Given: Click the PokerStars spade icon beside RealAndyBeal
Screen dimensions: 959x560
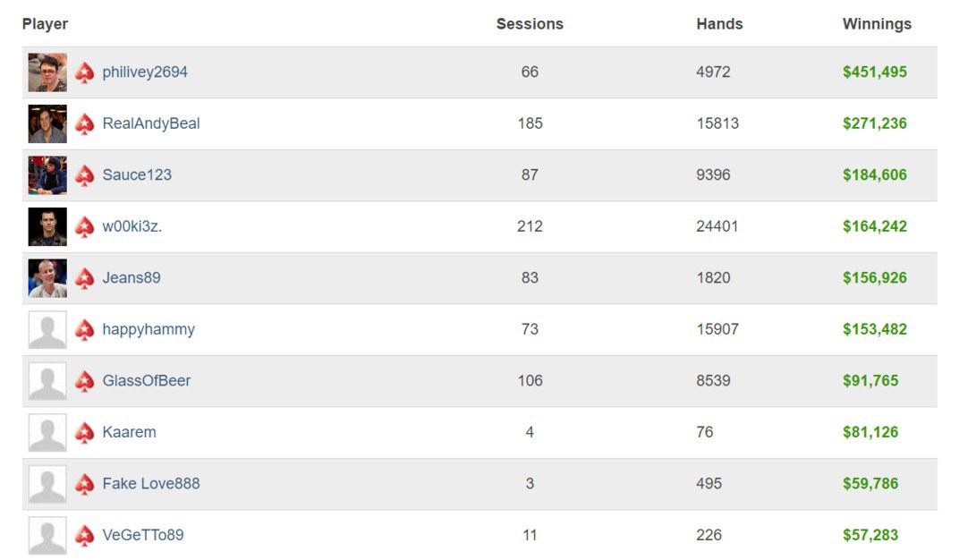Looking at the screenshot, I should pos(85,124).
